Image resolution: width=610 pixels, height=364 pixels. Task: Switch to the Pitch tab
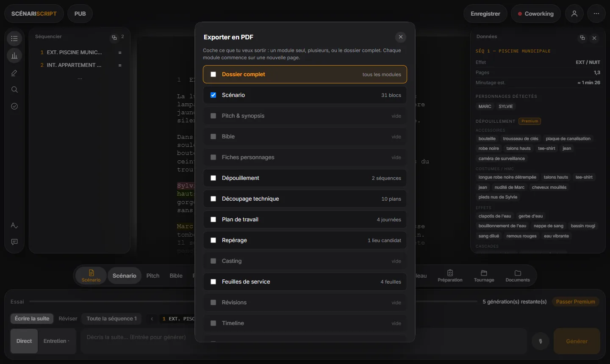(x=153, y=276)
